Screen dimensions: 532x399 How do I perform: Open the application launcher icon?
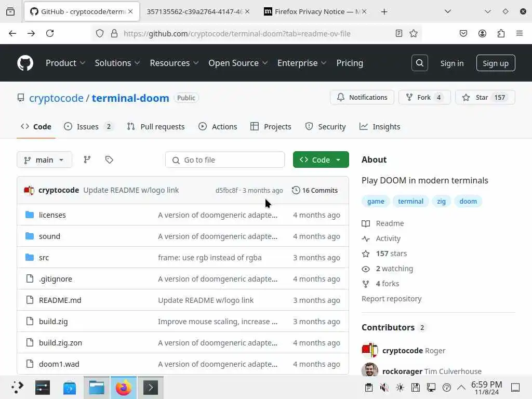point(17,388)
